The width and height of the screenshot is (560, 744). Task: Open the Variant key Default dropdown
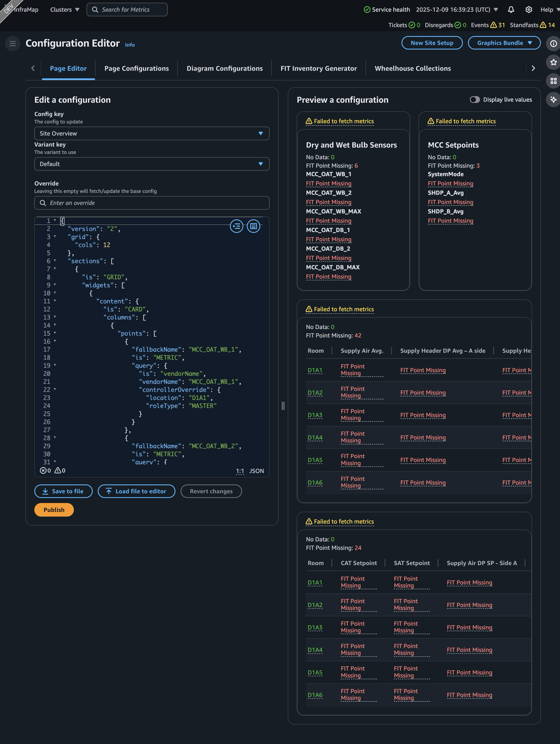152,164
